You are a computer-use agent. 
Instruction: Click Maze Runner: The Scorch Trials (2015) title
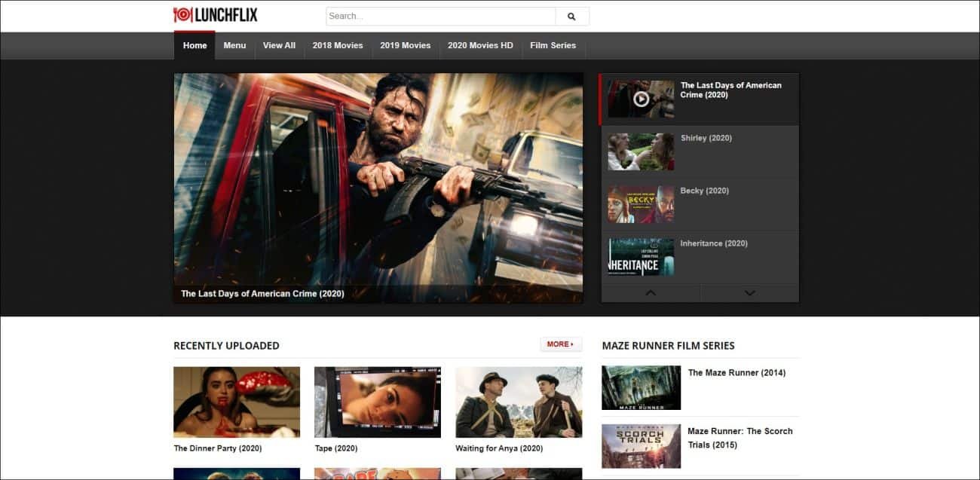(x=740, y=438)
